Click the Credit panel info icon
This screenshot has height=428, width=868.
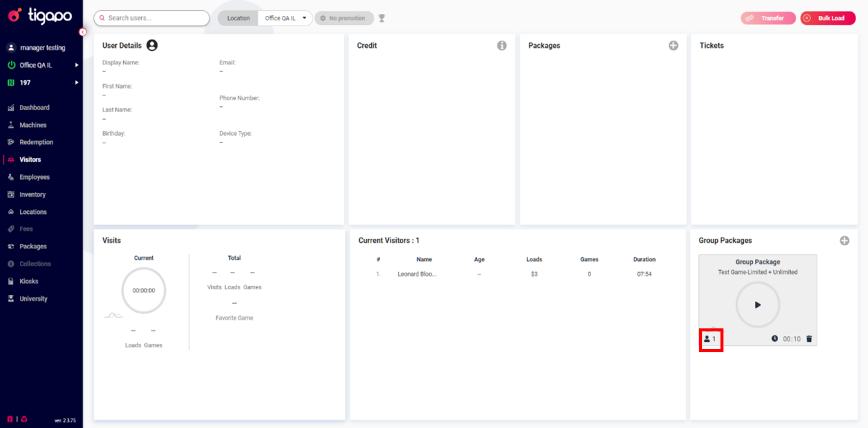click(502, 46)
